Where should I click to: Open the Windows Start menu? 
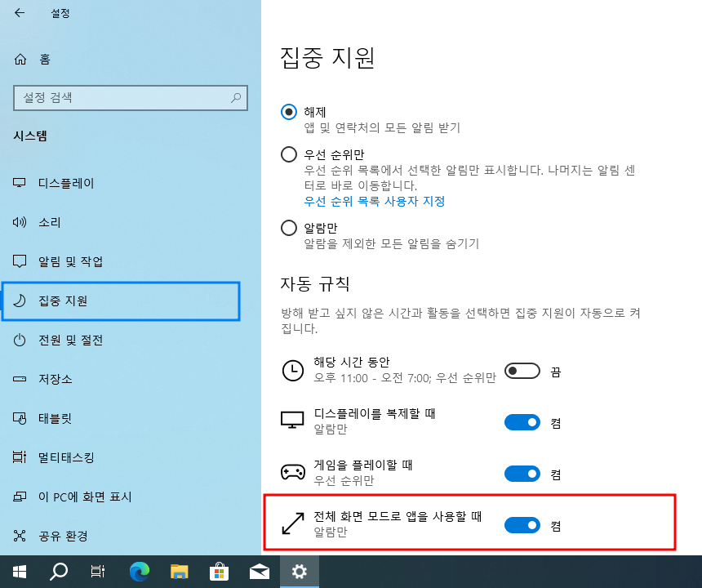(20, 572)
